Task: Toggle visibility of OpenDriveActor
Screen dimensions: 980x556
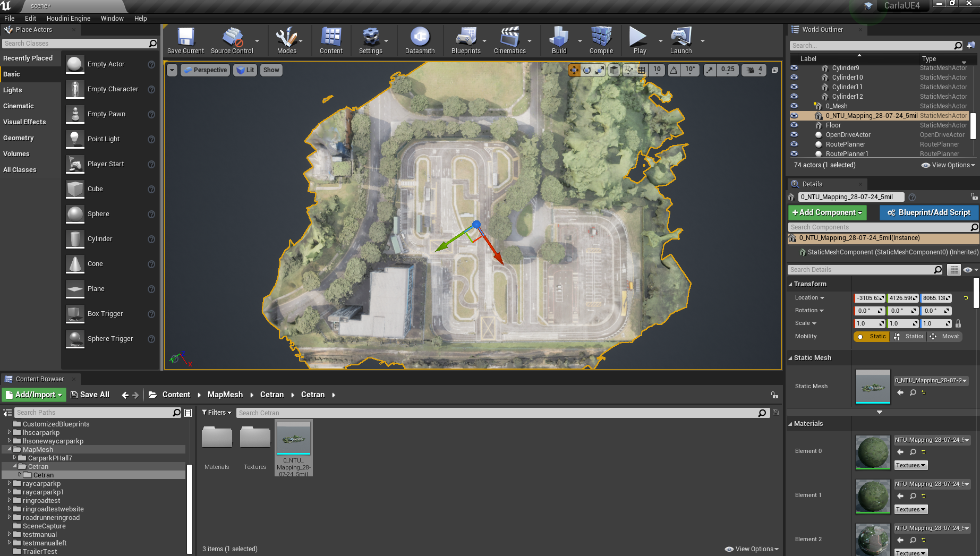Action: click(794, 135)
